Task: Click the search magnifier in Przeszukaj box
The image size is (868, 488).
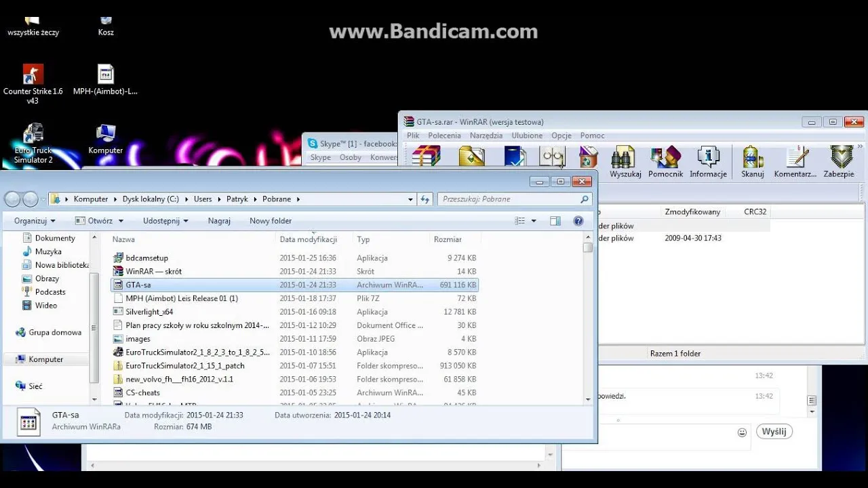Action: pyautogui.click(x=585, y=199)
